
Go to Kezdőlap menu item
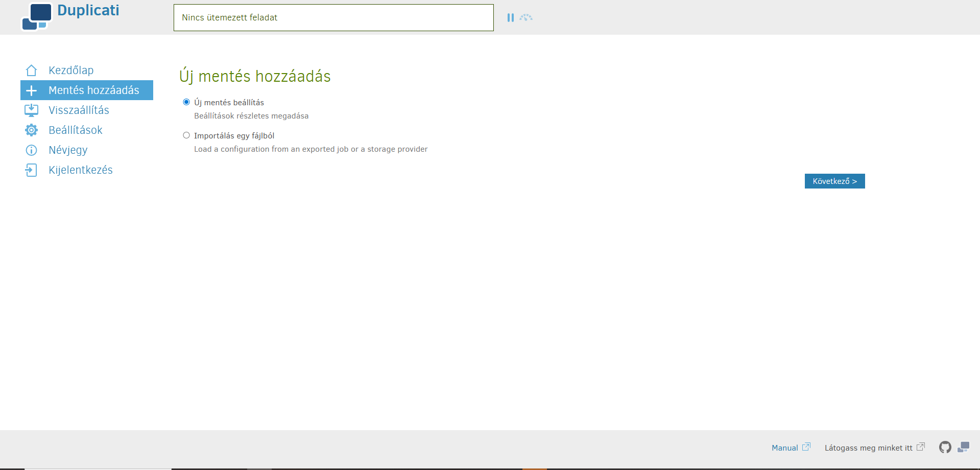click(71, 70)
